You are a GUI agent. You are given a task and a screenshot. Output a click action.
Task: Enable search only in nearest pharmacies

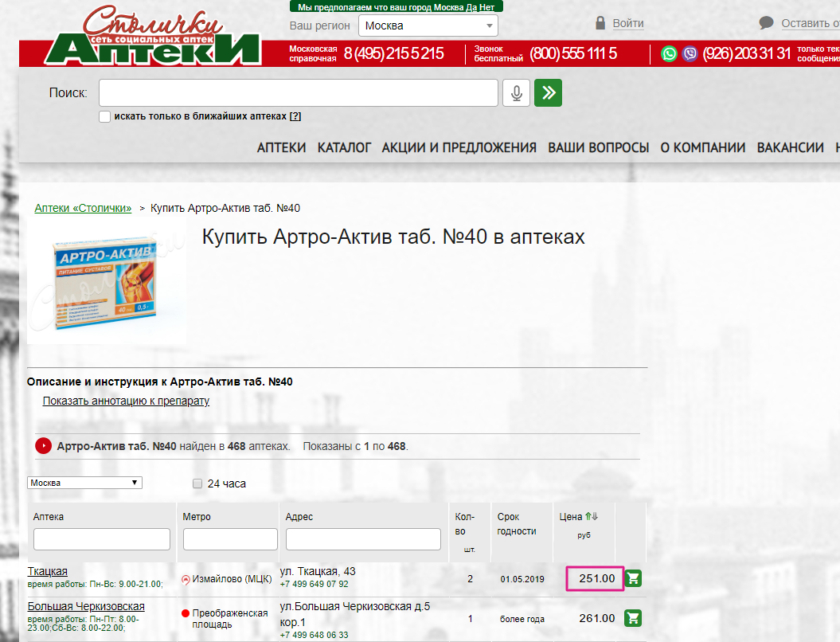point(105,116)
